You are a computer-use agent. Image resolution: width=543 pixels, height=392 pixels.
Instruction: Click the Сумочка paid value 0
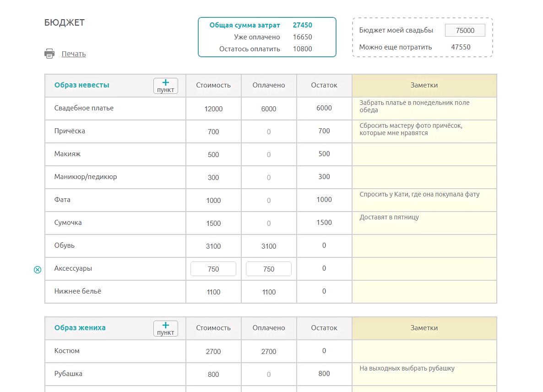tap(269, 223)
